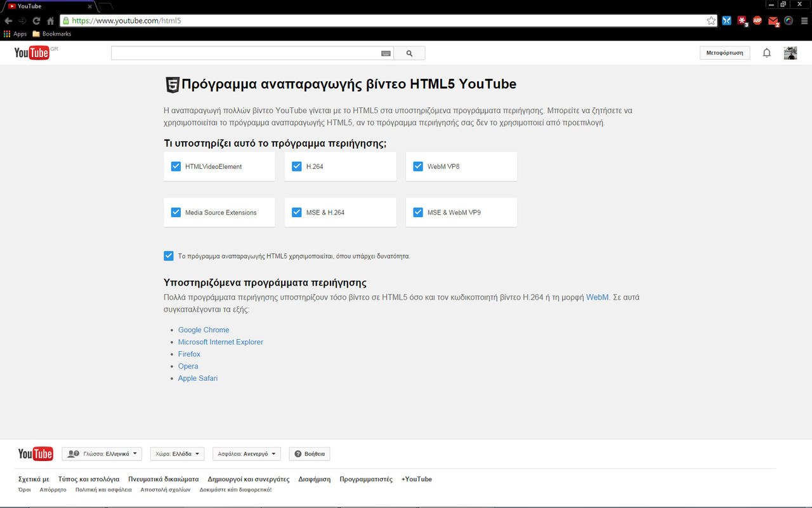Open the Google Chrome link
812x508 pixels.
click(204, 330)
